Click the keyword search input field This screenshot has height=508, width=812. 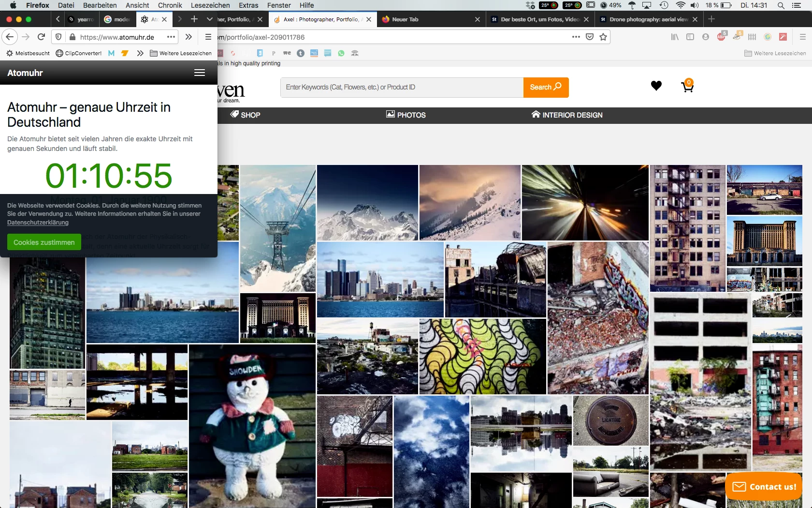click(402, 87)
